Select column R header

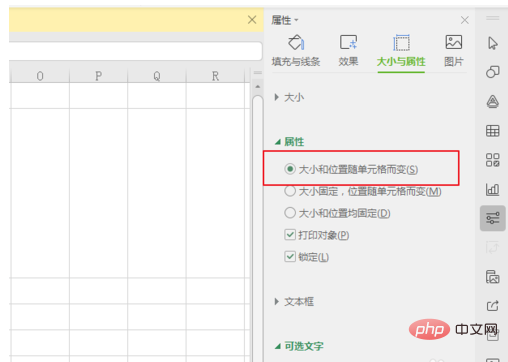[x=215, y=76]
